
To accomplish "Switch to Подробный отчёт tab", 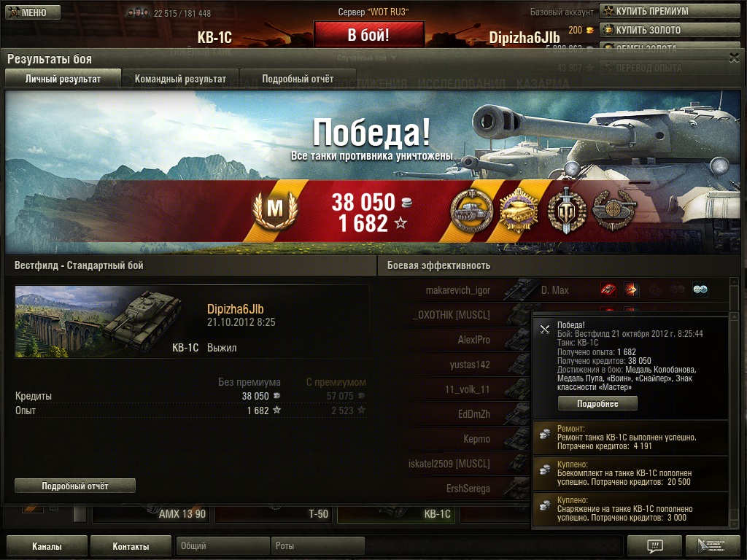I will (x=298, y=79).
